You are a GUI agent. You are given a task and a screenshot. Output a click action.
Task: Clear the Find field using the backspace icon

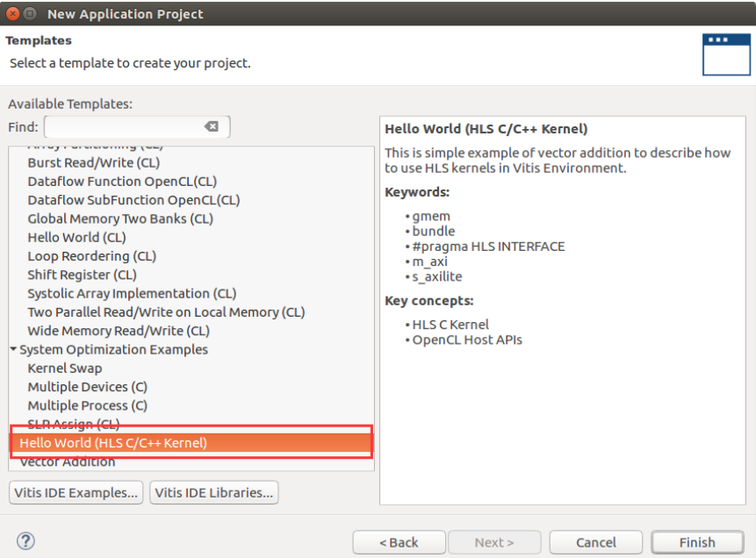(x=212, y=127)
